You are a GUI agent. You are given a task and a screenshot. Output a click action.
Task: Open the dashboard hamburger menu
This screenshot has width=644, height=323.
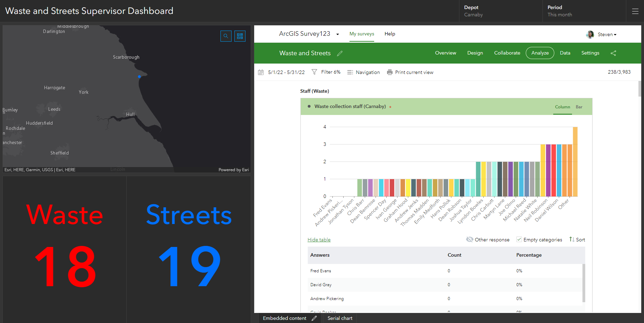pos(635,11)
